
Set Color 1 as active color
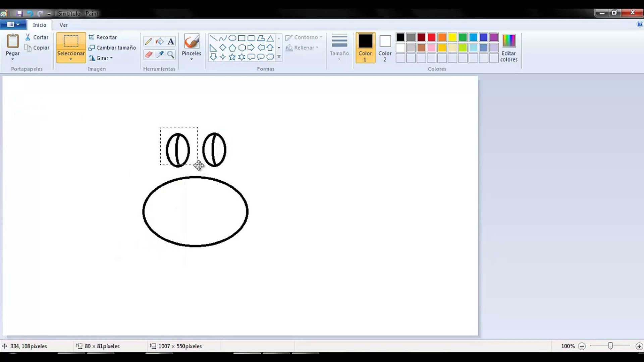[x=365, y=48]
